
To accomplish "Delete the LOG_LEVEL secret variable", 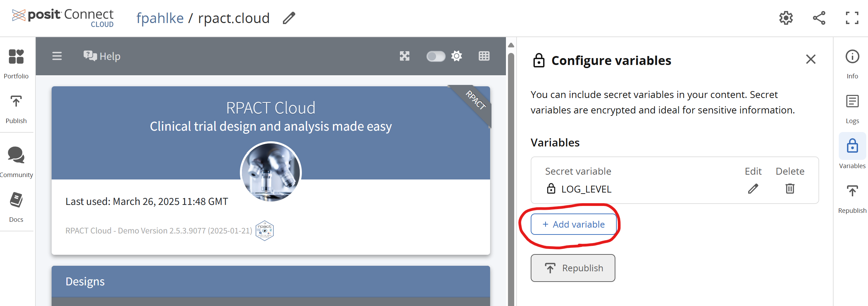I will tap(790, 189).
